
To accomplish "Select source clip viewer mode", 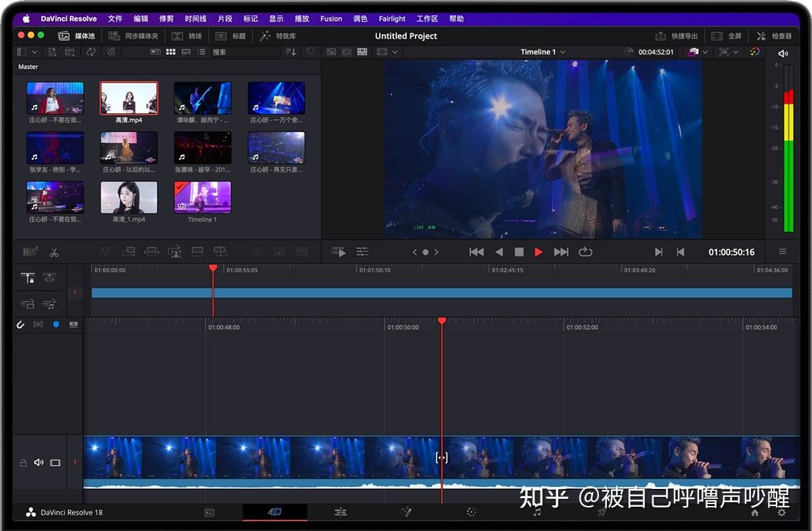I will (331, 52).
